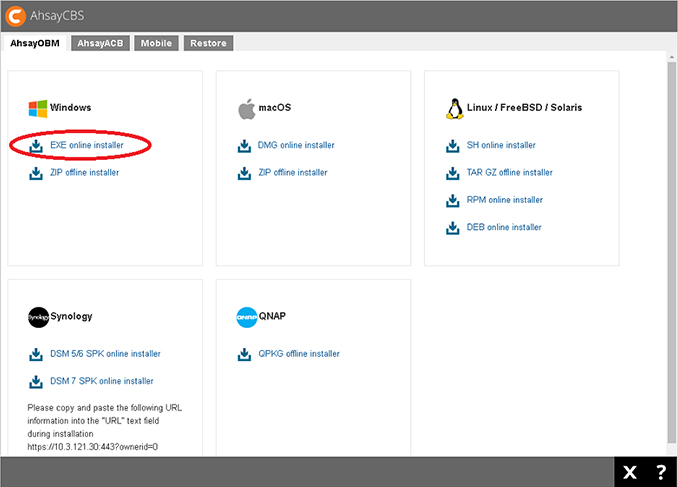
Task: Click the vertical scrollbar on the right
Action: point(672,250)
